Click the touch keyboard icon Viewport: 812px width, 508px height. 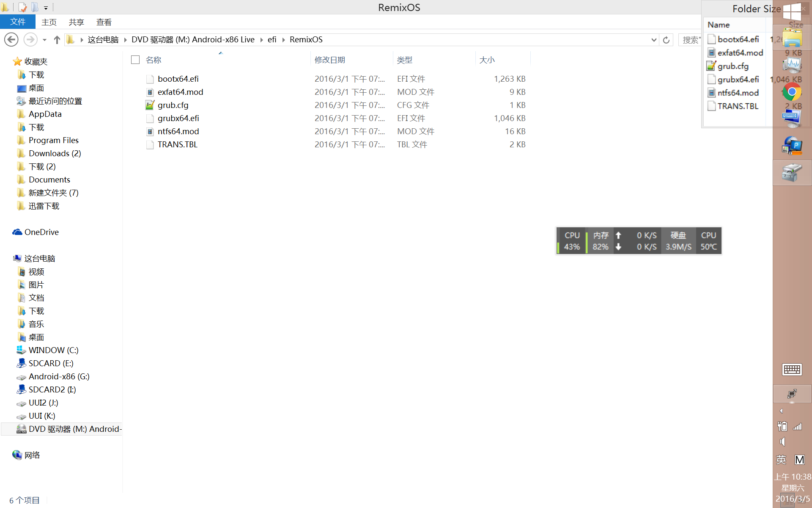click(x=792, y=370)
